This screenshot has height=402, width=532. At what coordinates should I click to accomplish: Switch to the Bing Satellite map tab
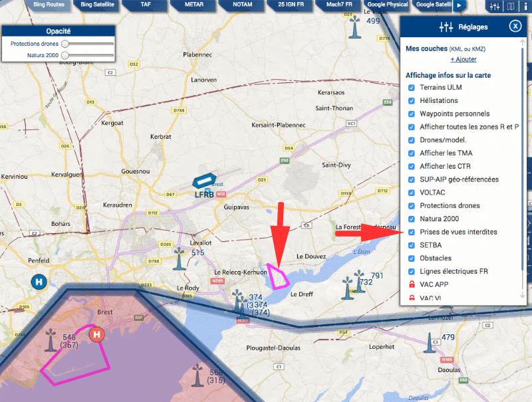coord(97,5)
